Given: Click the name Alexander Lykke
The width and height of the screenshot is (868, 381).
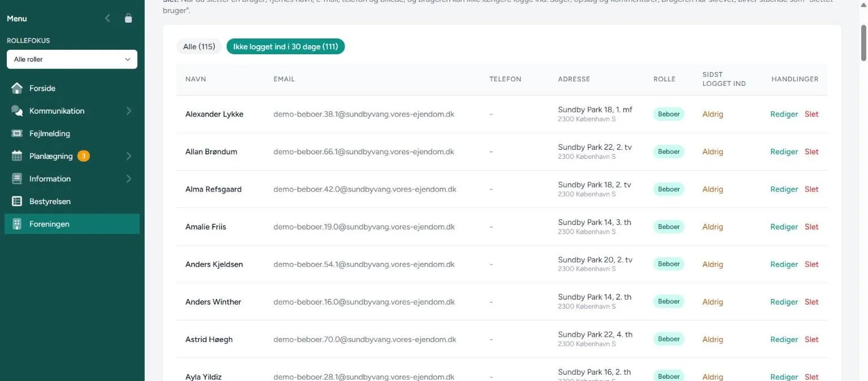Looking at the screenshot, I should coord(214,114).
